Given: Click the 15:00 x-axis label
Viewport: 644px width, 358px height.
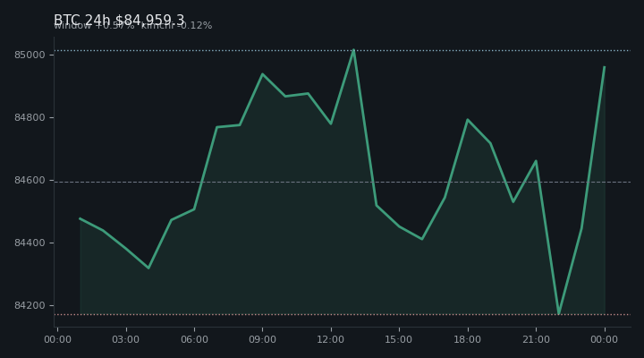Looking at the screenshot, I should (399, 339).
